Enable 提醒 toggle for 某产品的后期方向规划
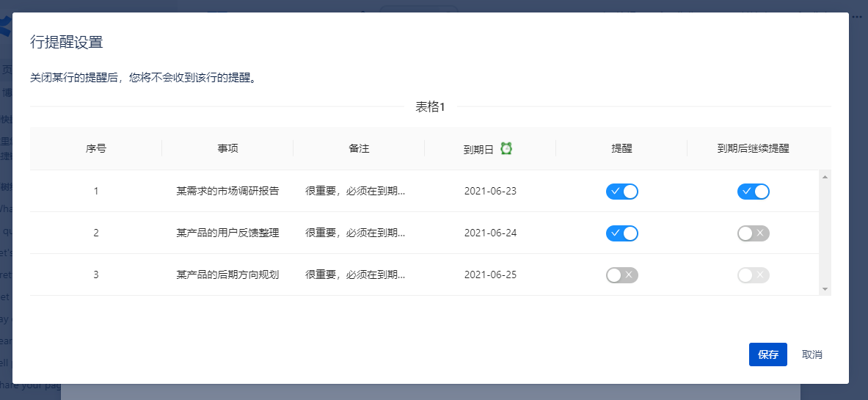This screenshot has height=400, width=868. click(x=621, y=275)
